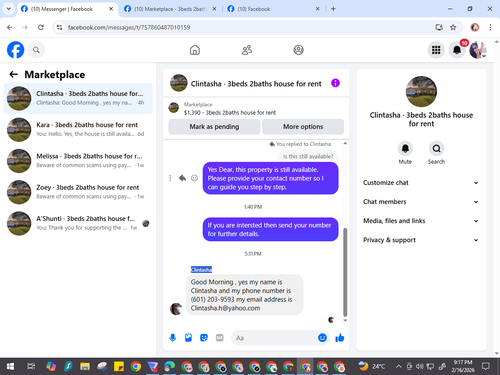Image resolution: width=500 pixels, height=375 pixels.
Task: Open Chrome's three-dot menu
Action: tap(490, 27)
